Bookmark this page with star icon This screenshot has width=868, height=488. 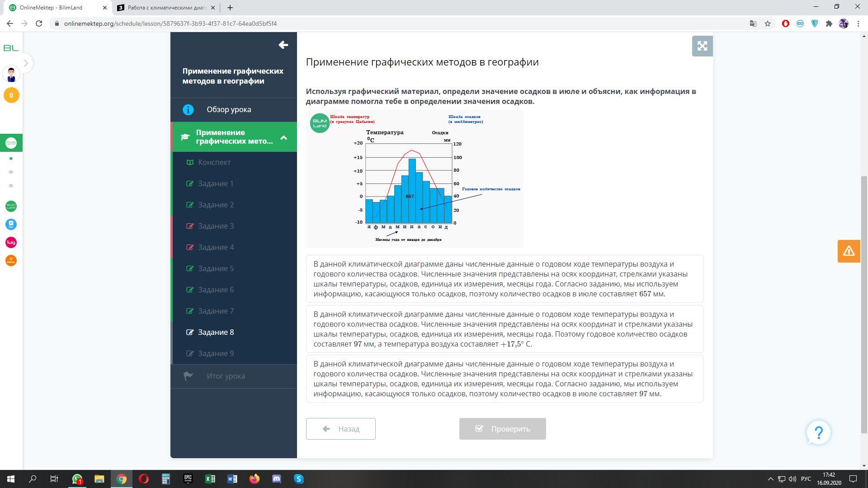[x=768, y=23]
